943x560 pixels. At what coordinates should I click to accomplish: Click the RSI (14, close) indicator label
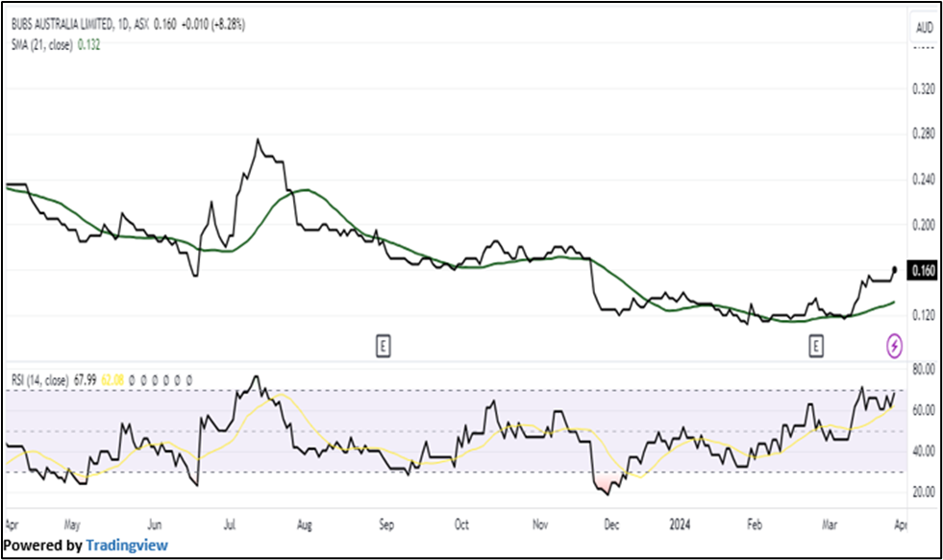point(39,380)
